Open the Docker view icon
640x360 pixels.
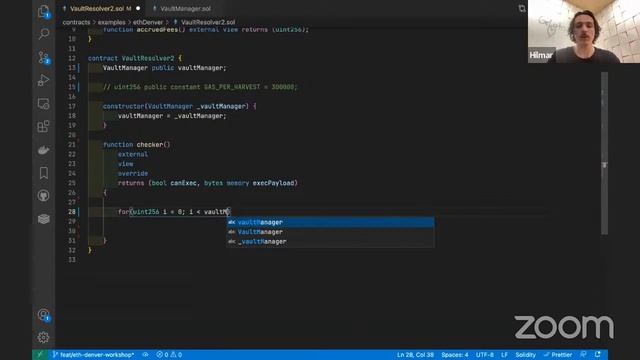44,150
